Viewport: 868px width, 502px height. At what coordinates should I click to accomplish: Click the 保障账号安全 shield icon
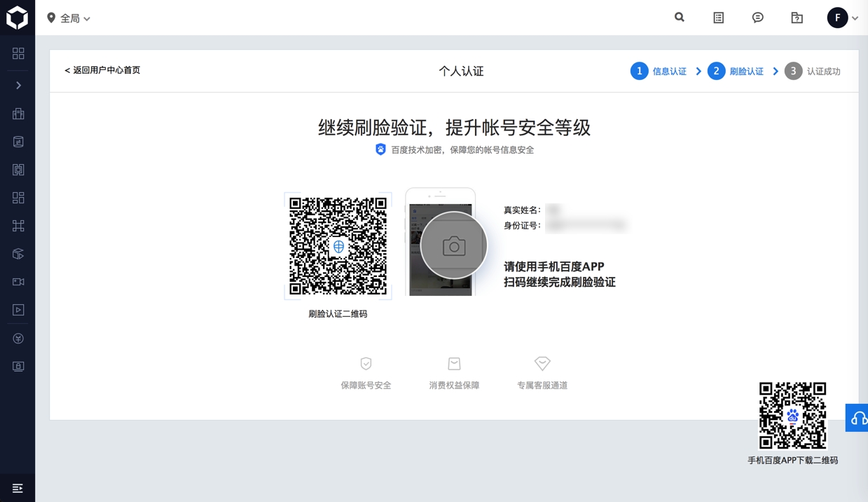(x=366, y=363)
